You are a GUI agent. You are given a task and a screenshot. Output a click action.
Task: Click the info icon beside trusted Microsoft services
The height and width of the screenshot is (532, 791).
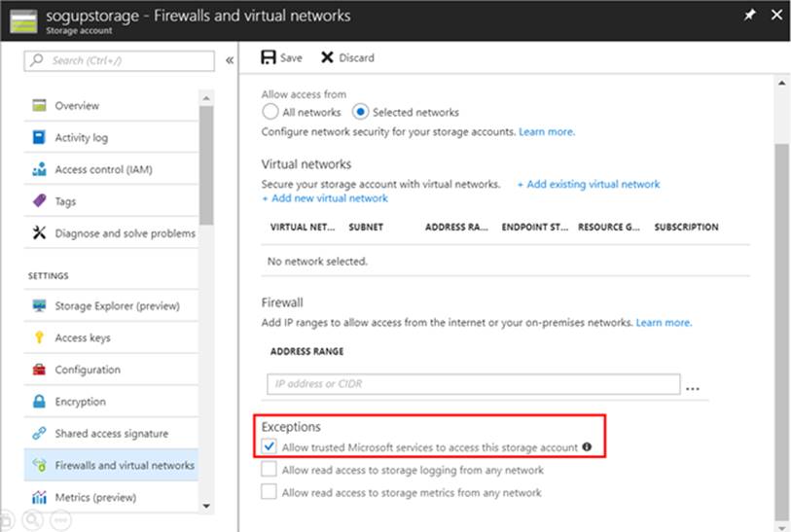coord(587,447)
